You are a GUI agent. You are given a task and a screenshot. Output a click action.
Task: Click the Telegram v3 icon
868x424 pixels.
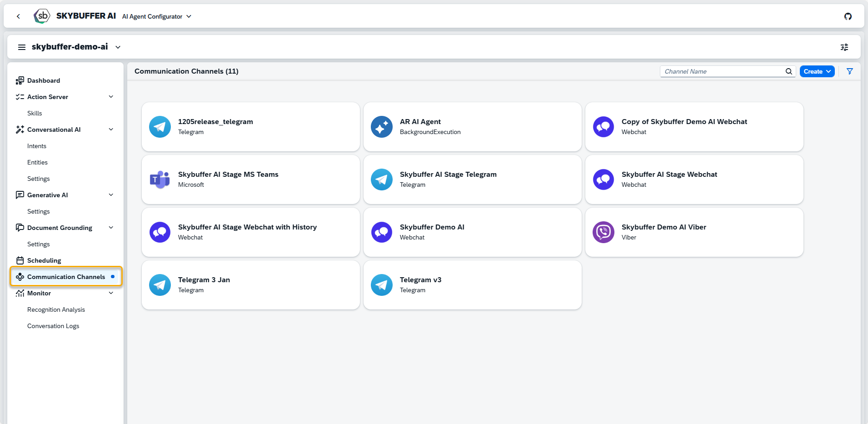click(382, 285)
